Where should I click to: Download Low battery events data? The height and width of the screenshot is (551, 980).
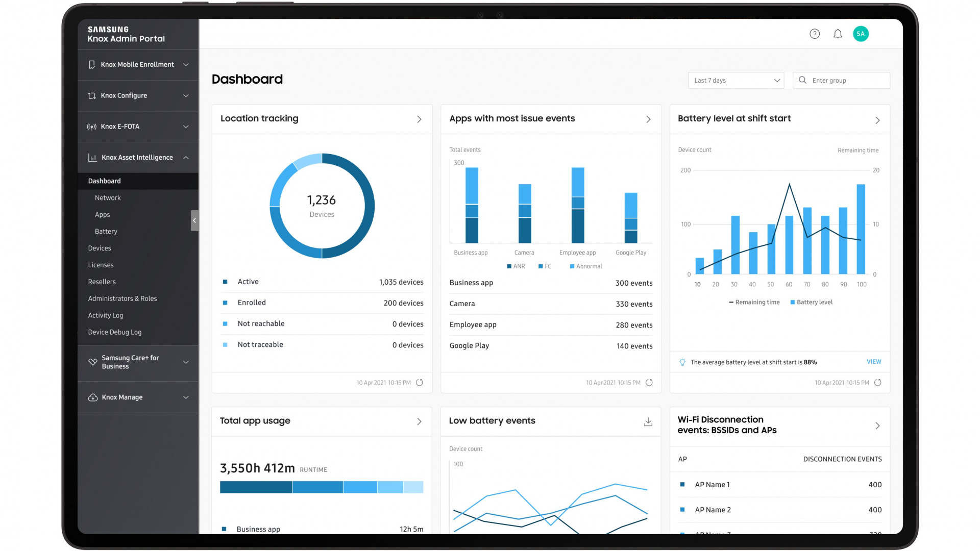pos(648,422)
